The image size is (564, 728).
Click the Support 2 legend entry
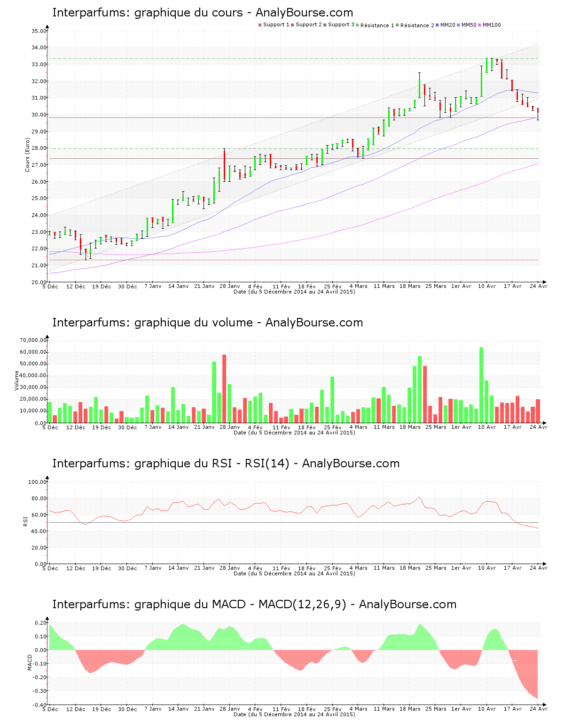[306, 25]
